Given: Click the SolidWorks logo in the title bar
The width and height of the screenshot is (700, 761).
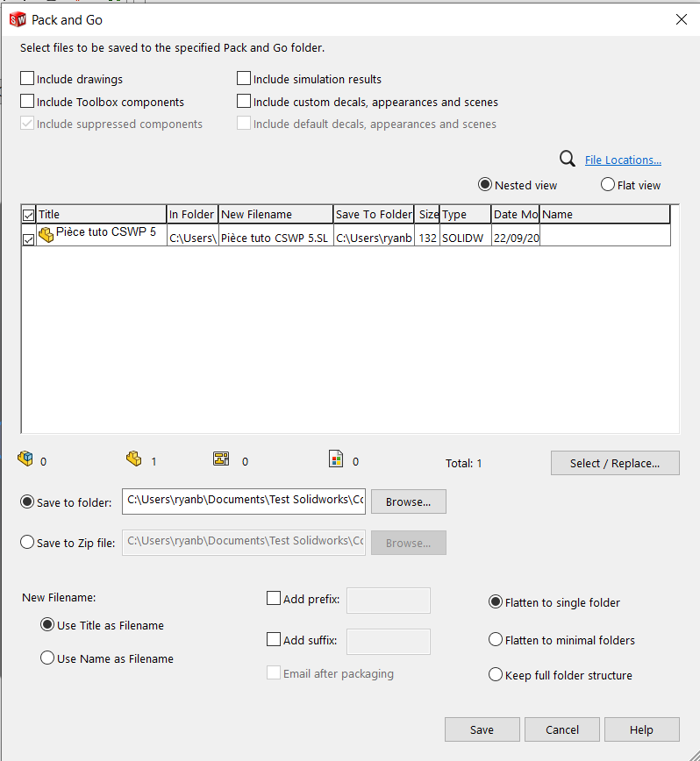Looking at the screenshot, I should [17, 18].
